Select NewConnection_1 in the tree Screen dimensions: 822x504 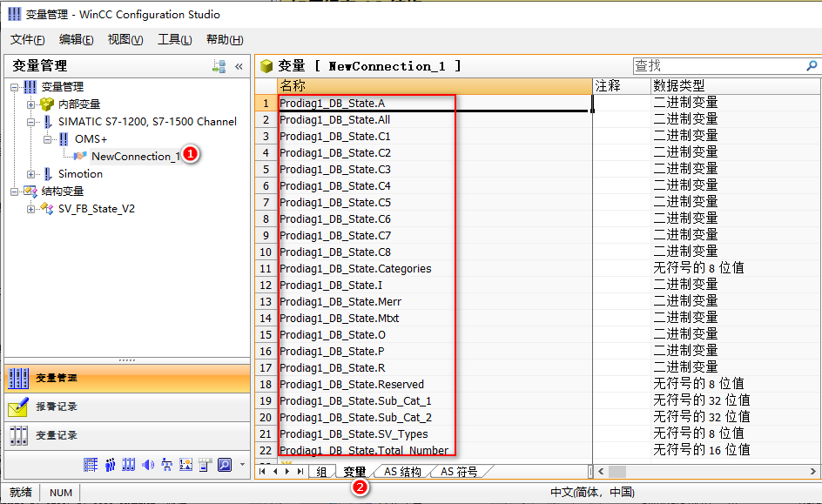(x=135, y=157)
